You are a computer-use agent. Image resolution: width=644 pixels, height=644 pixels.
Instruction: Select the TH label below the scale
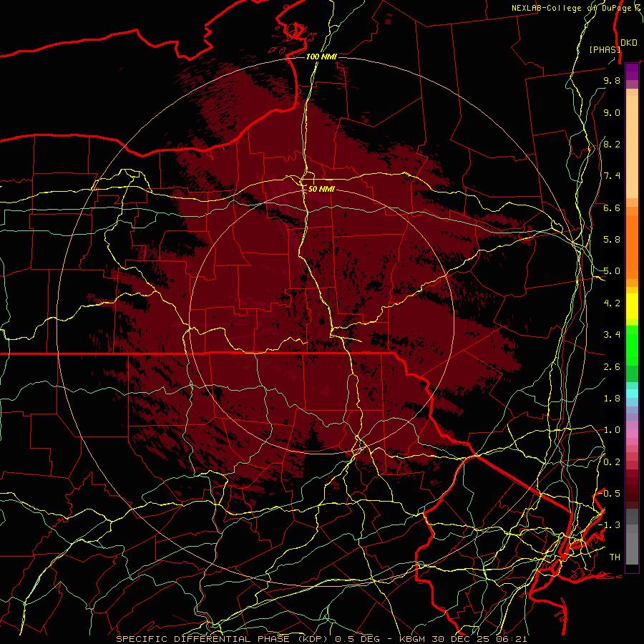pos(615,557)
